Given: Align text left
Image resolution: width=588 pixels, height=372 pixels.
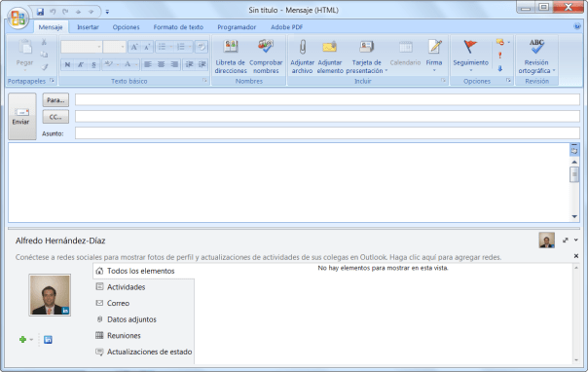Looking at the screenshot, I should pos(148,64).
